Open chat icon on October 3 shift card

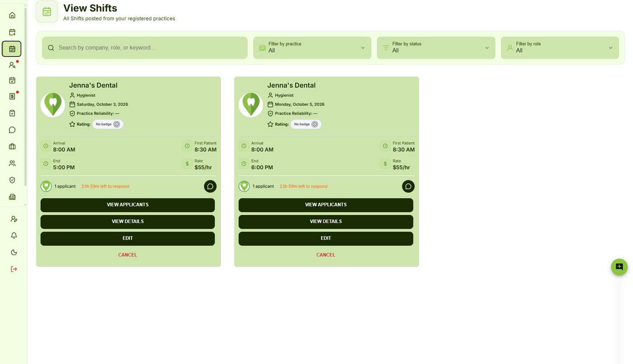(x=210, y=187)
